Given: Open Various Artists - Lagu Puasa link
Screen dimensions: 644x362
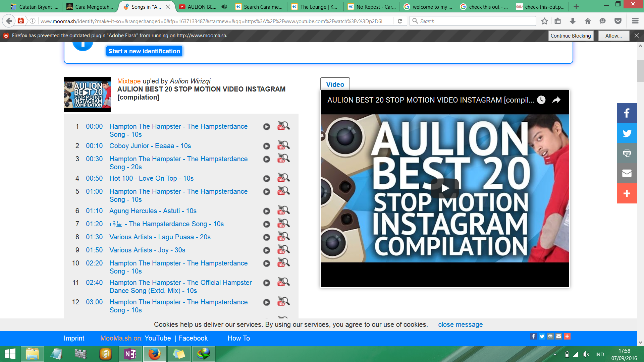Looking at the screenshot, I should coord(160,237).
